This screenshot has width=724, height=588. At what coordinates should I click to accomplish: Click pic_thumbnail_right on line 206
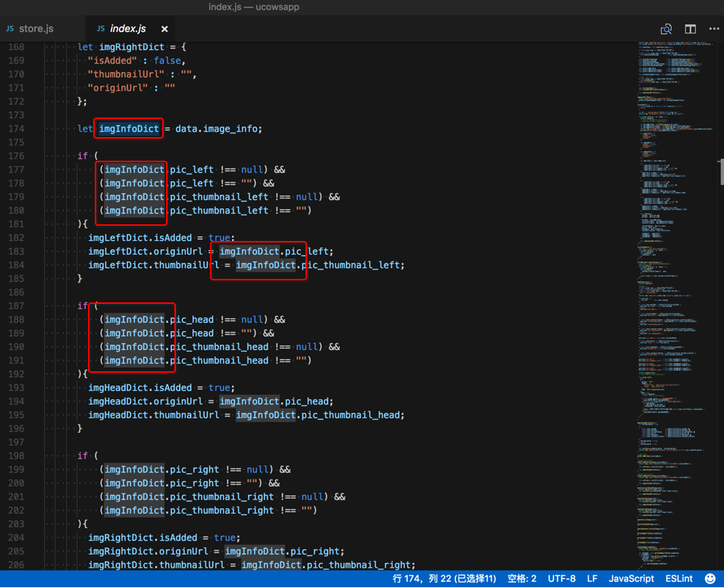click(x=358, y=565)
